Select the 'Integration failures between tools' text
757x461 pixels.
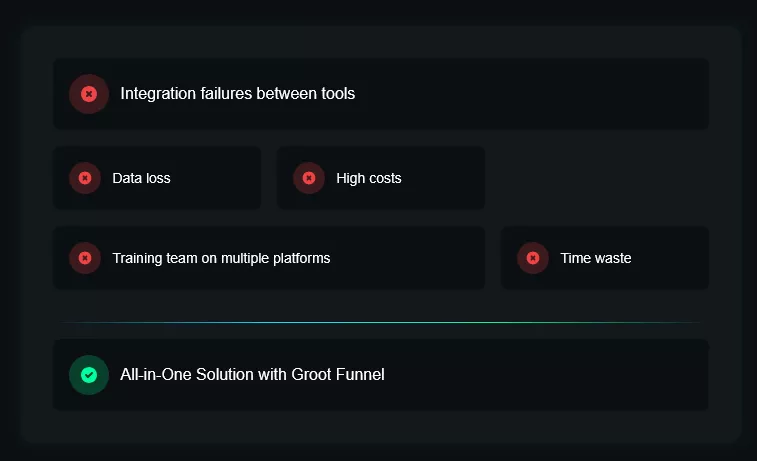tap(237, 94)
